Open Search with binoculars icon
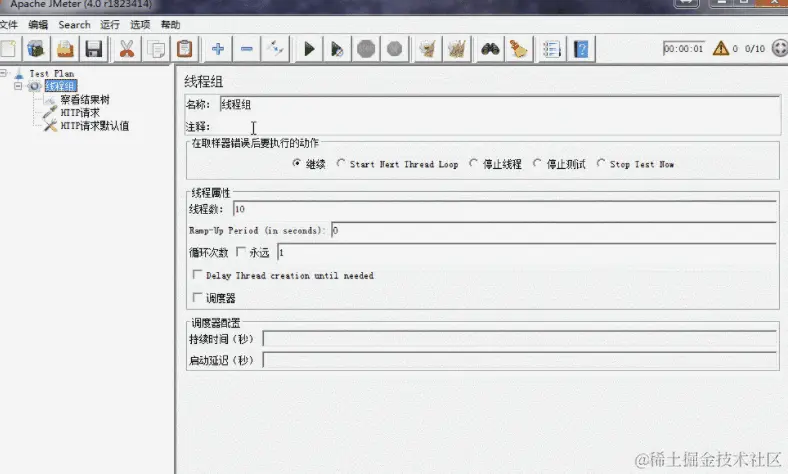This screenshot has width=788, height=474. click(490, 49)
